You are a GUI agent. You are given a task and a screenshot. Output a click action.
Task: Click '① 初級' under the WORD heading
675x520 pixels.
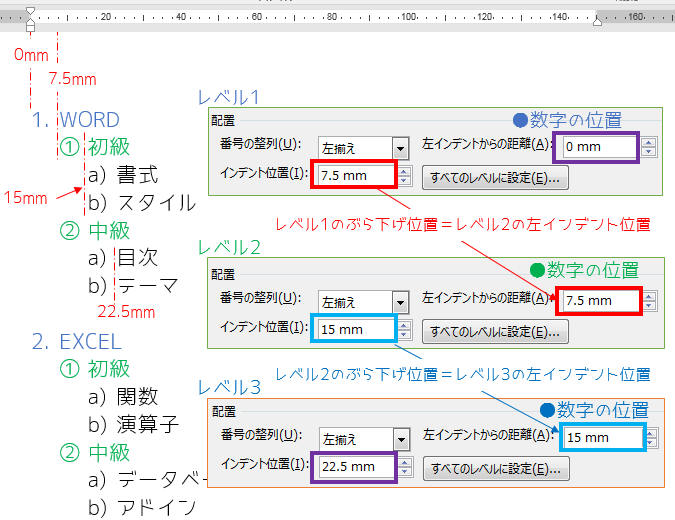[95, 147]
